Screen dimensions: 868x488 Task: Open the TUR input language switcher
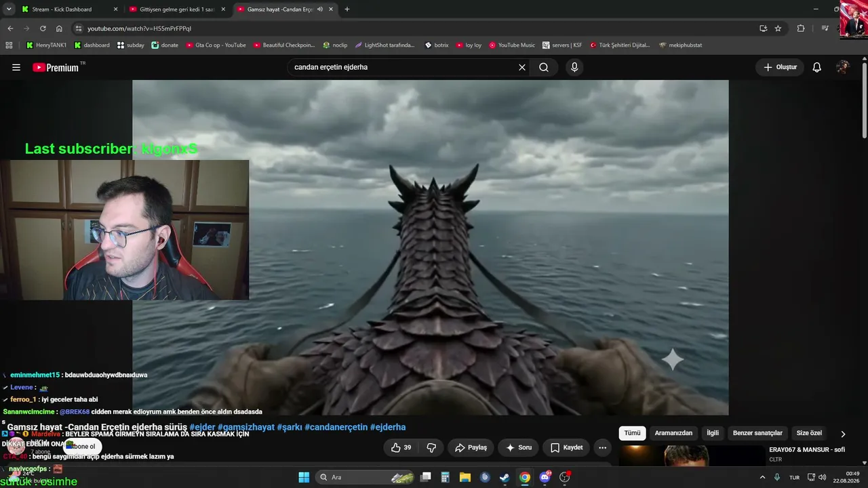[794, 477]
